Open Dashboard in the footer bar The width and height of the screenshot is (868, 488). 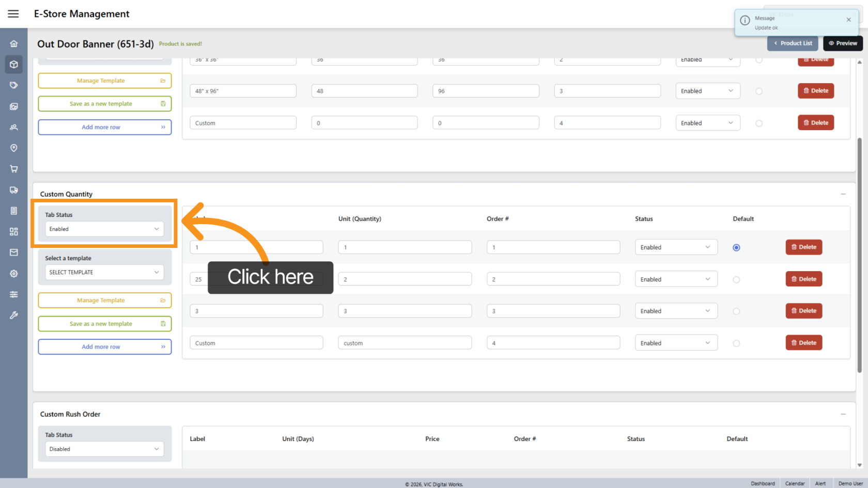tap(763, 484)
